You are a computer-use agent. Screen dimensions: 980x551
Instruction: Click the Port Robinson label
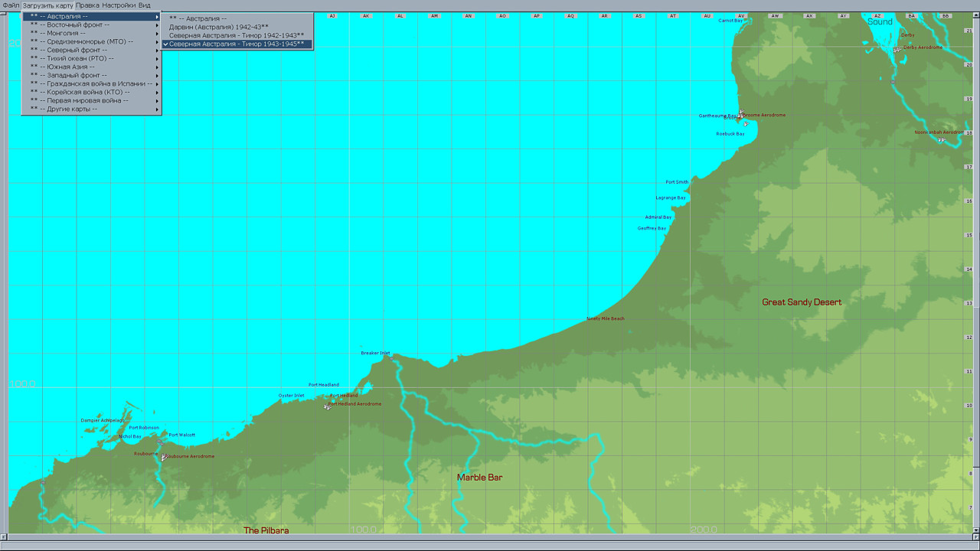[144, 428]
